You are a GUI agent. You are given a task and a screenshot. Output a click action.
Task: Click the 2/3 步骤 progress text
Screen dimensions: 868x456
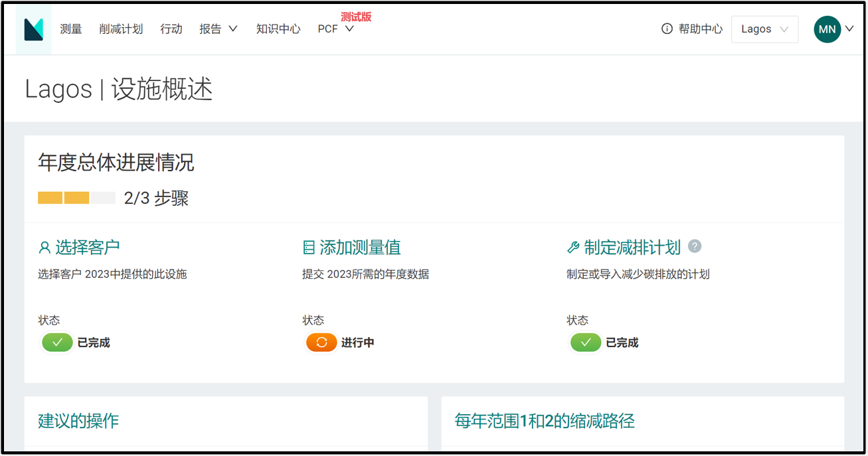[x=156, y=198]
